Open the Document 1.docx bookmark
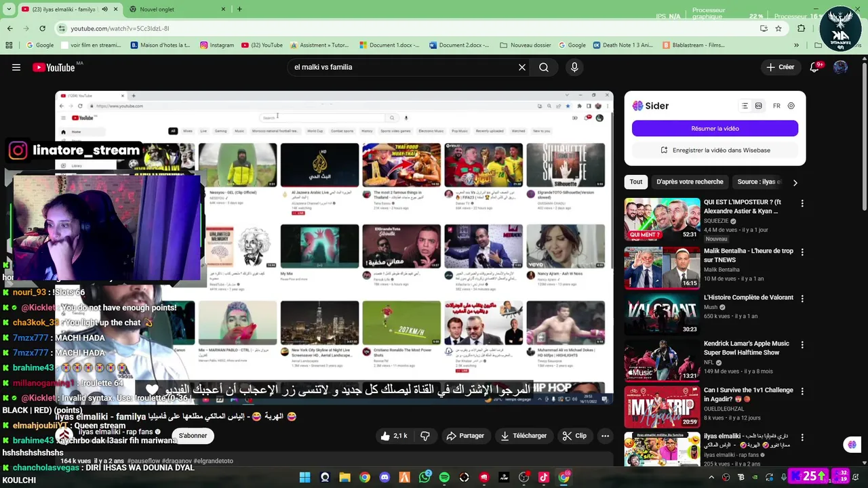 click(x=390, y=45)
